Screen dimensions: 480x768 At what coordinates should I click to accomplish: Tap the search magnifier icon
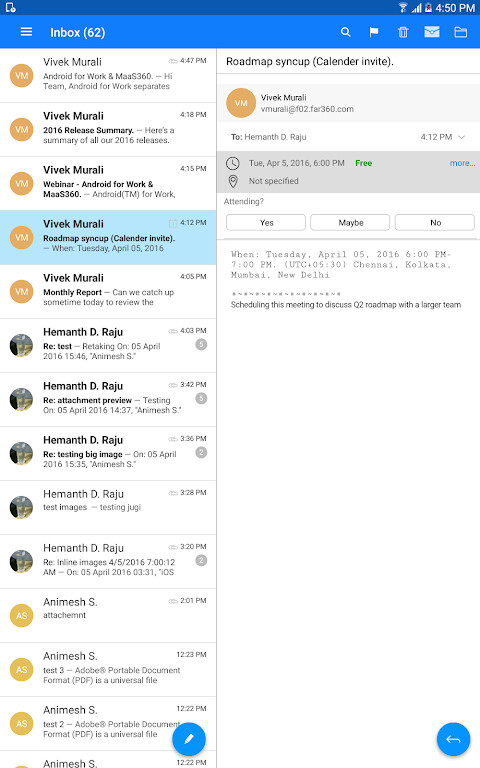345,32
